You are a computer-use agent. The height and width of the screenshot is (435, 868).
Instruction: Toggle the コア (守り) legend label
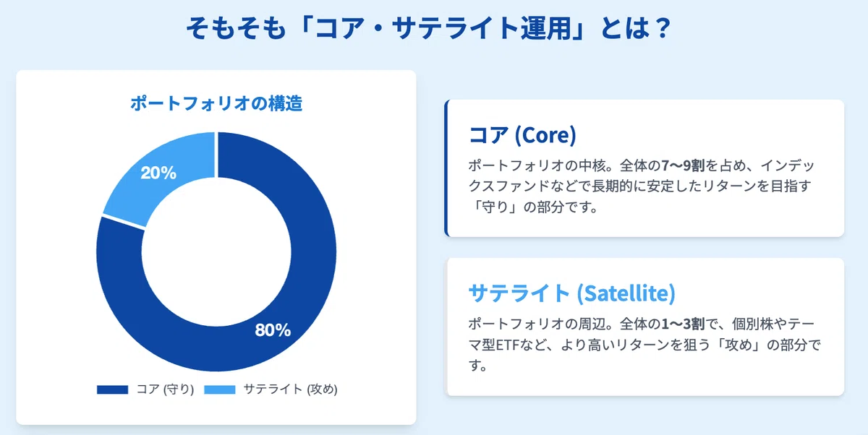tap(164, 389)
